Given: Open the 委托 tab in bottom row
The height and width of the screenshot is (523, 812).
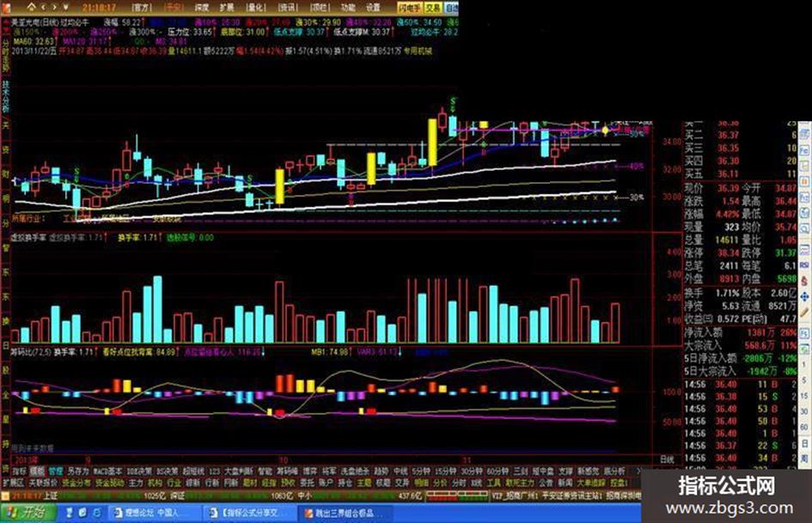Looking at the screenshot, I should pyautogui.click(x=307, y=483).
